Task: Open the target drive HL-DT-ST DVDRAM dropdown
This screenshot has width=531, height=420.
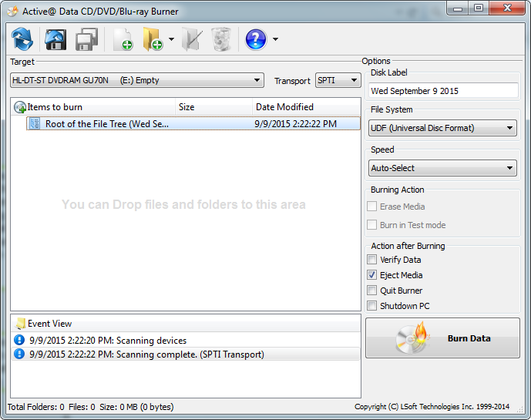Action: click(x=137, y=80)
